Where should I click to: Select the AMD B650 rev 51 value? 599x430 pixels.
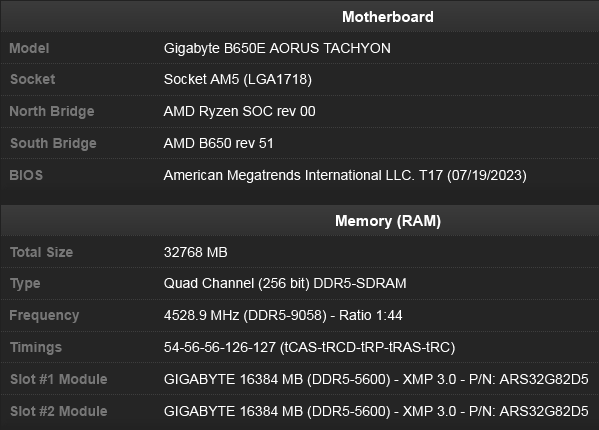[219, 144]
